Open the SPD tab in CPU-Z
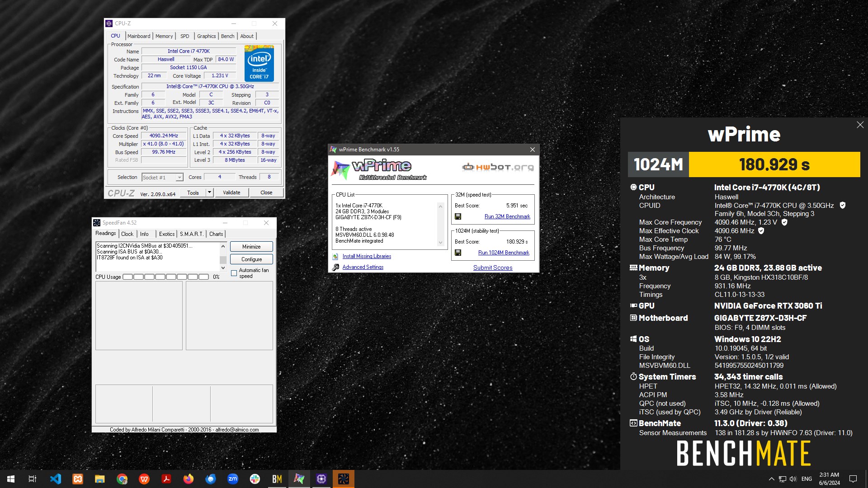 [185, 36]
